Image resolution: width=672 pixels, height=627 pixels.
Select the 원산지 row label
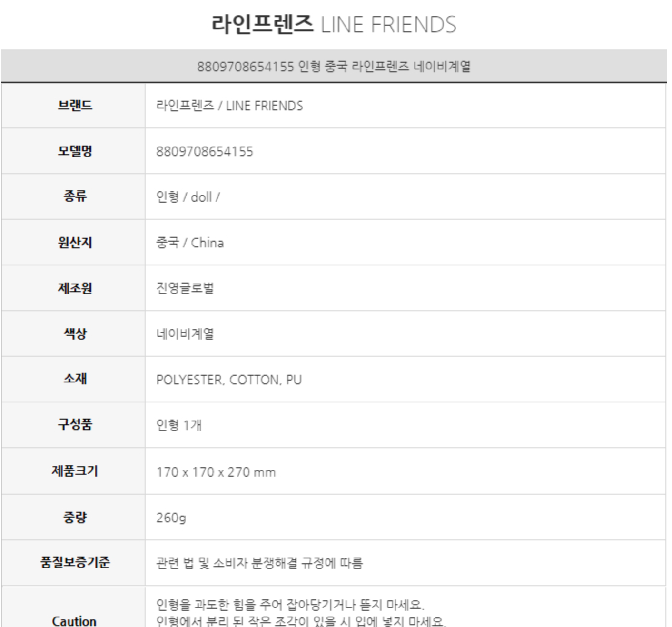tap(75, 242)
